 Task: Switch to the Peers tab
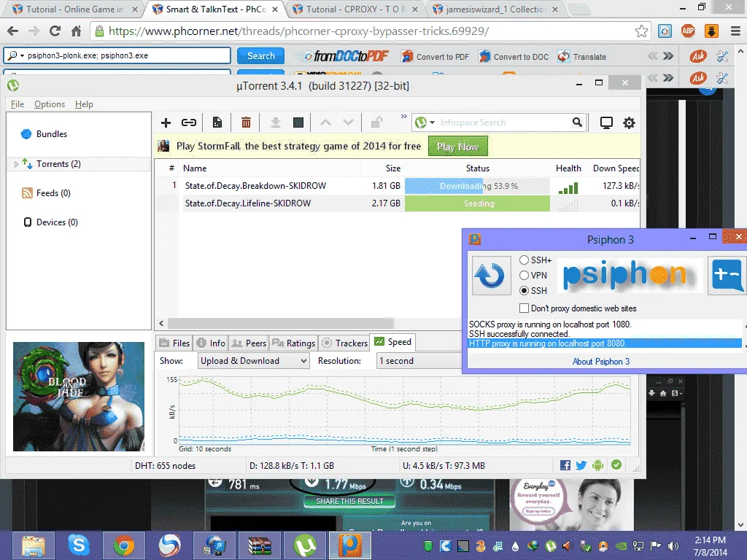[249, 343]
